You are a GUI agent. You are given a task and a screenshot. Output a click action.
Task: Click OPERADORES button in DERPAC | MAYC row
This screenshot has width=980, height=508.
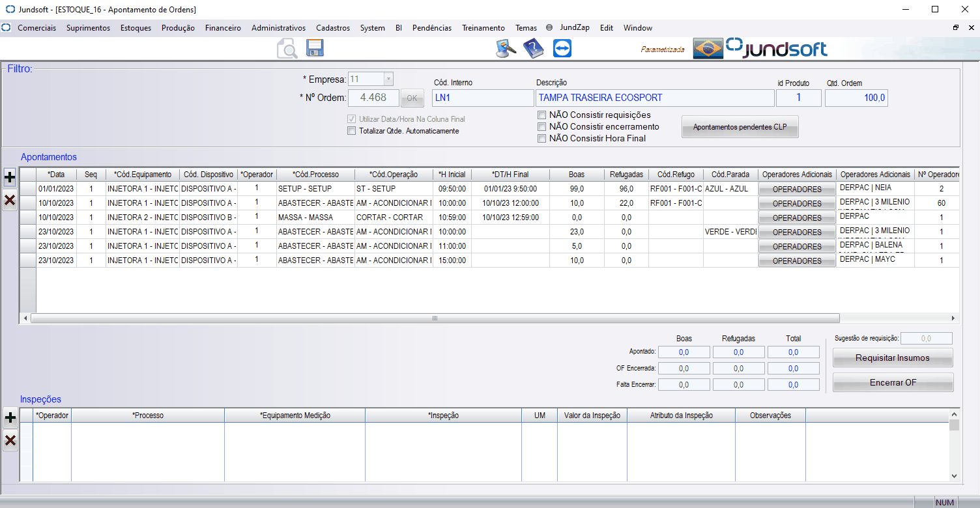pyautogui.click(x=796, y=261)
